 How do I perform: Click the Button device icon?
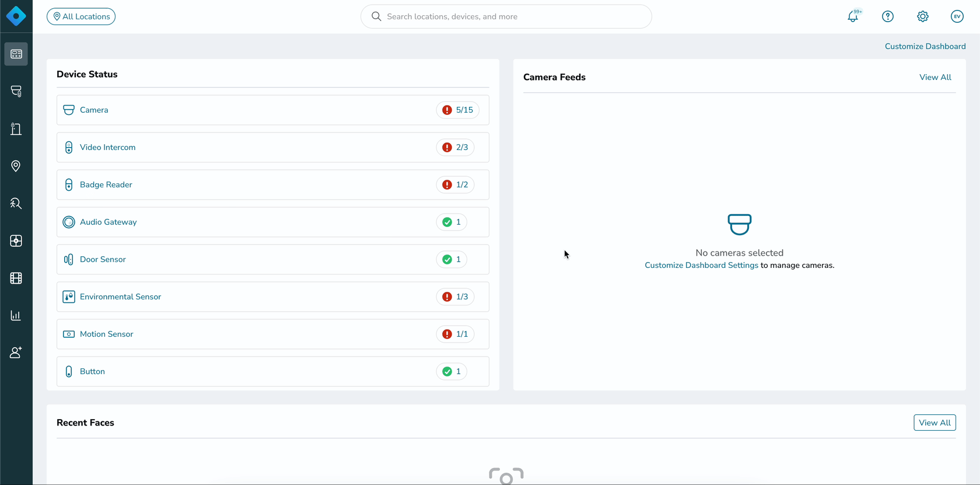(x=69, y=371)
